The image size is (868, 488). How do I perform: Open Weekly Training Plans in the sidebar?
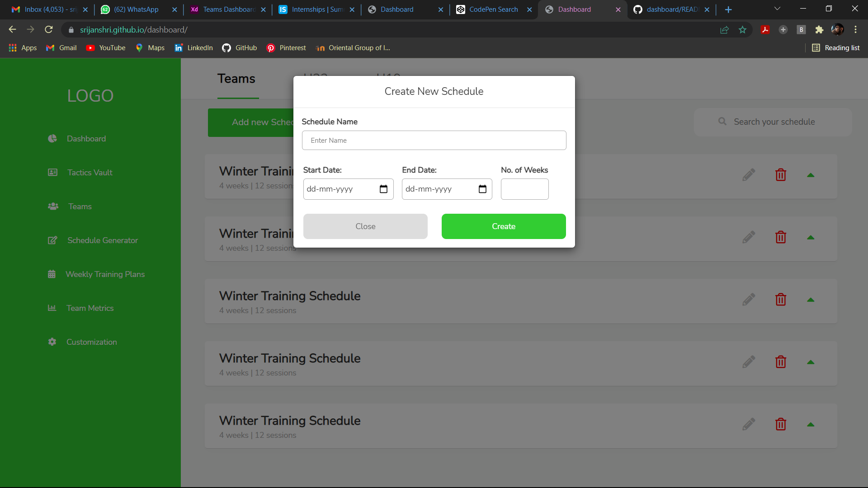pyautogui.click(x=96, y=274)
